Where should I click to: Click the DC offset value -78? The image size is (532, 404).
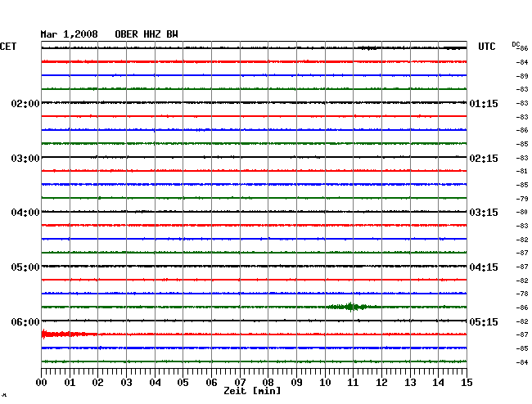(x=522, y=294)
